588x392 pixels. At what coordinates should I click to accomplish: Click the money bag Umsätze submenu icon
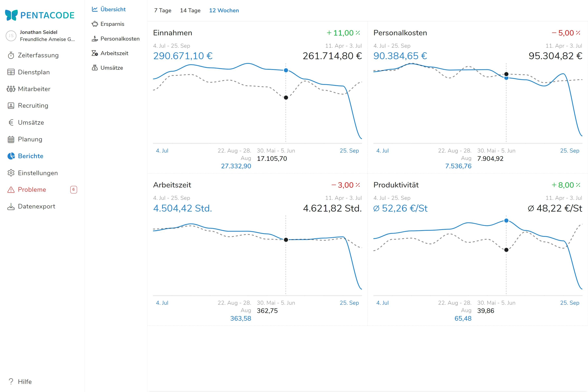[95, 68]
